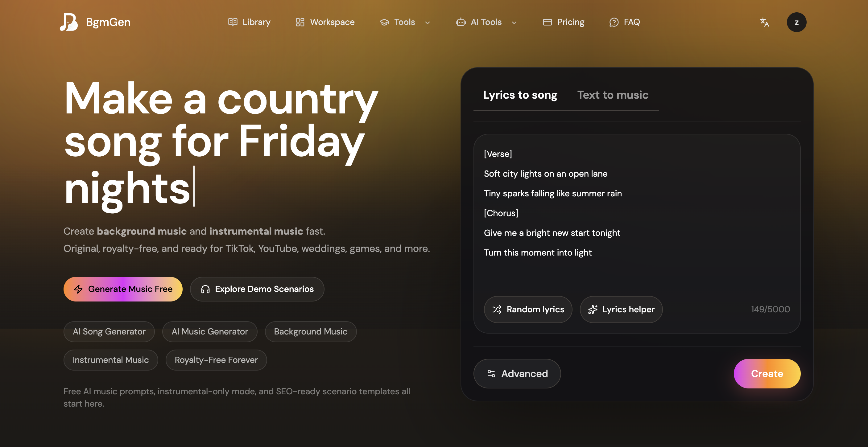The height and width of the screenshot is (447, 868).
Task: Click the Workspace grid icon
Action: coord(300,22)
